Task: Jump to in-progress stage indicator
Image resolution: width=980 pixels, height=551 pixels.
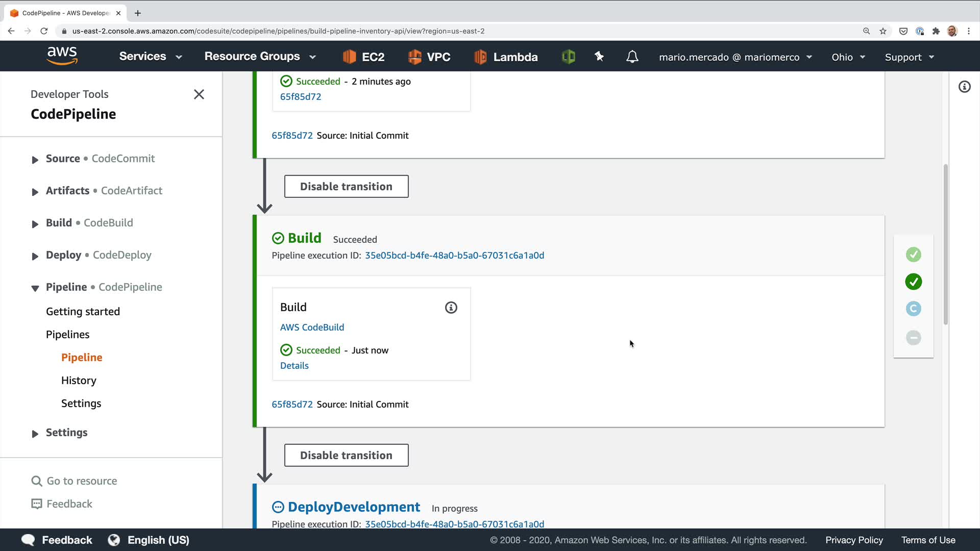Action: pos(913,309)
